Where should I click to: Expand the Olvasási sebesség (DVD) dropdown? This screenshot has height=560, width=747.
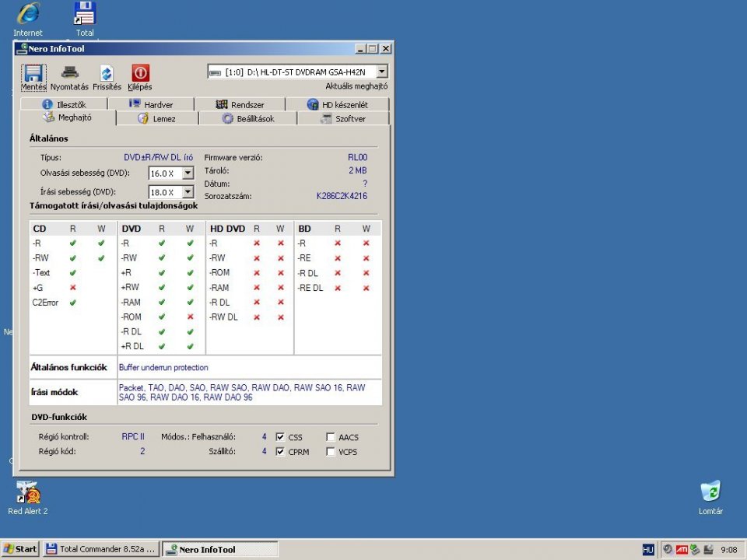188,173
